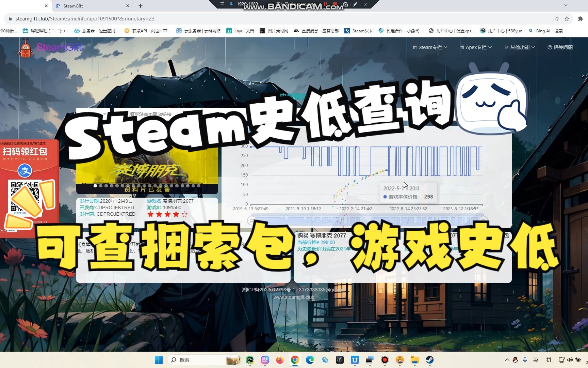The image size is (588, 368).
Task: Open the Bing AI - 搜索 bookmark
Action: [x=546, y=31]
